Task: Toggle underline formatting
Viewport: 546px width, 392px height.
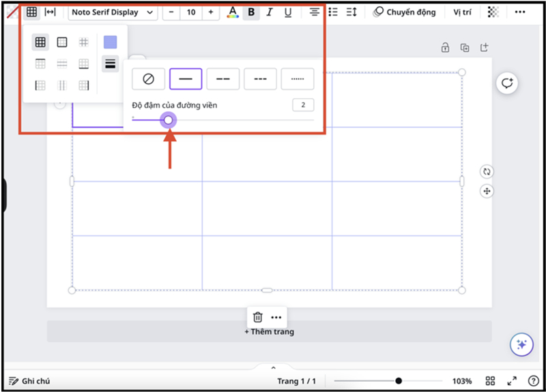Action: pos(287,12)
